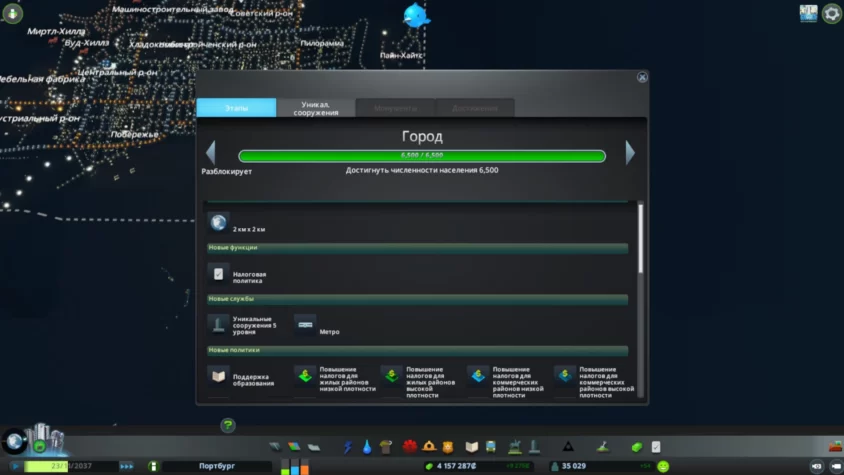Select the Налоговая политика item
This screenshot has width=844, height=475.
(238, 275)
